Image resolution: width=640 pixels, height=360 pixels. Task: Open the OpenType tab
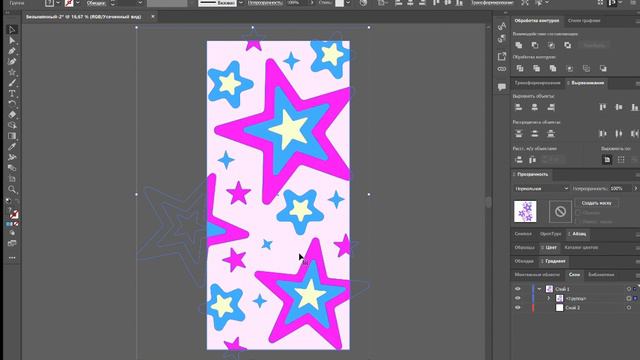[x=550, y=234]
